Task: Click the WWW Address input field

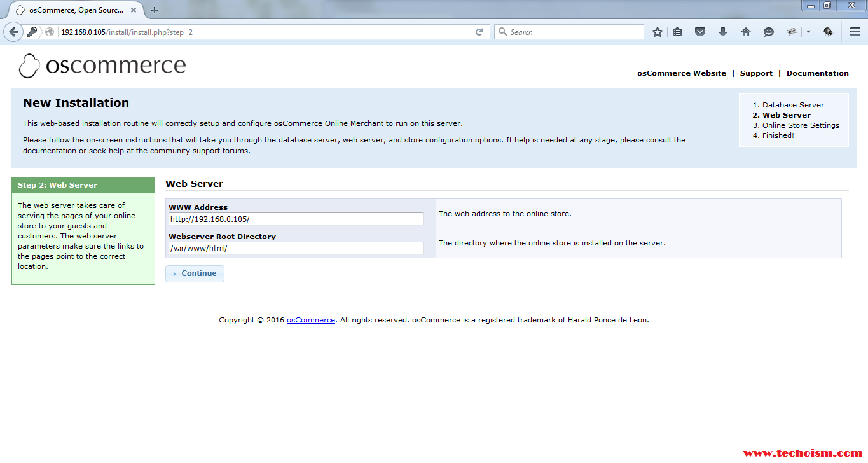Action: pos(296,219)
